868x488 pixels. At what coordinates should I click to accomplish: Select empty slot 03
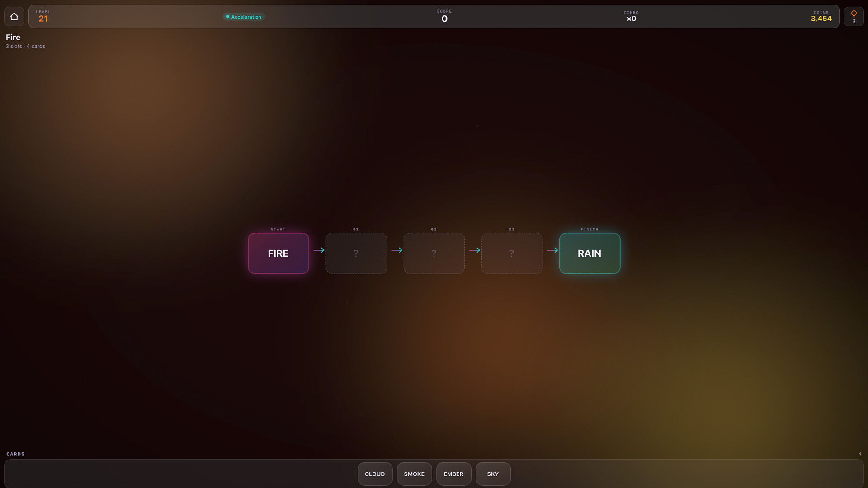click(512, 253)
